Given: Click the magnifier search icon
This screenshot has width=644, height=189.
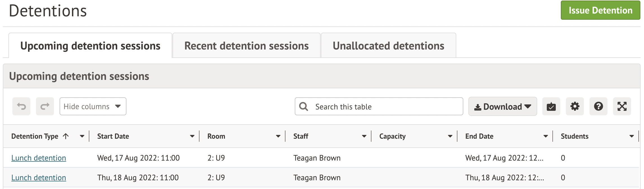Looking at the screenshot, I should [303, 107].
